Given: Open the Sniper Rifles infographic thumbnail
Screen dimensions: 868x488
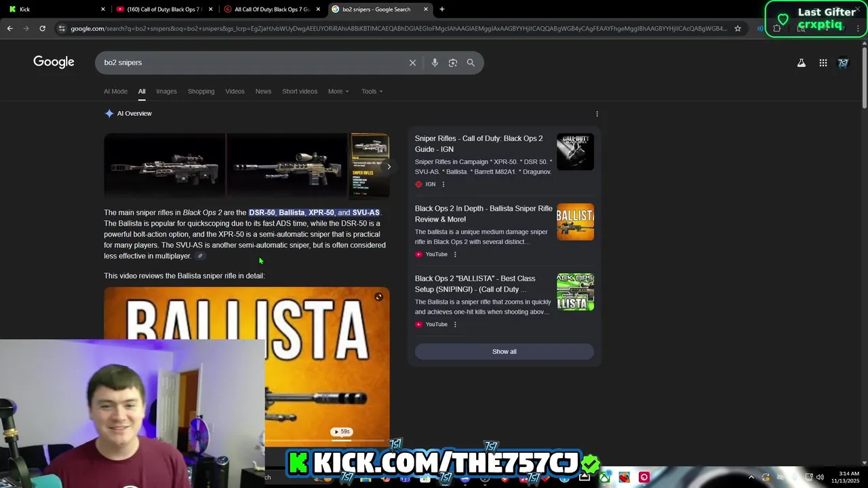Looking at the screenshot, I should point(370,166).
